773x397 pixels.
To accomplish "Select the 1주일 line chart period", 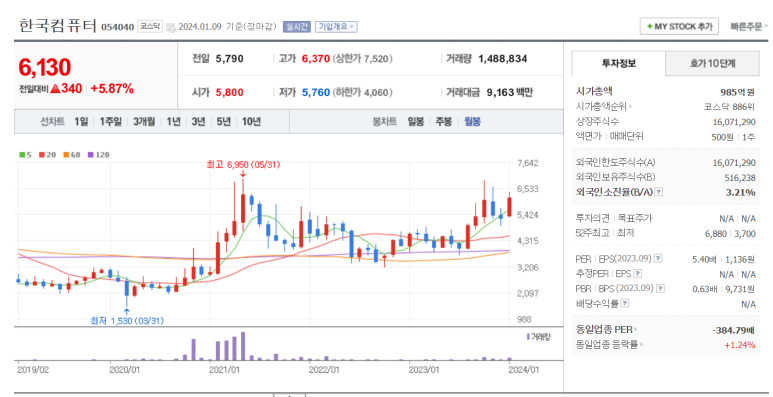I will point(110,122).
